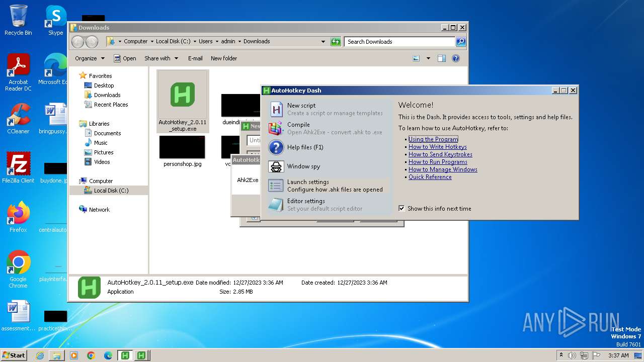The height and width of the screenshot is (362, 644).
Task: Open New script in AutoHotkey Dash
Action: 329,109
